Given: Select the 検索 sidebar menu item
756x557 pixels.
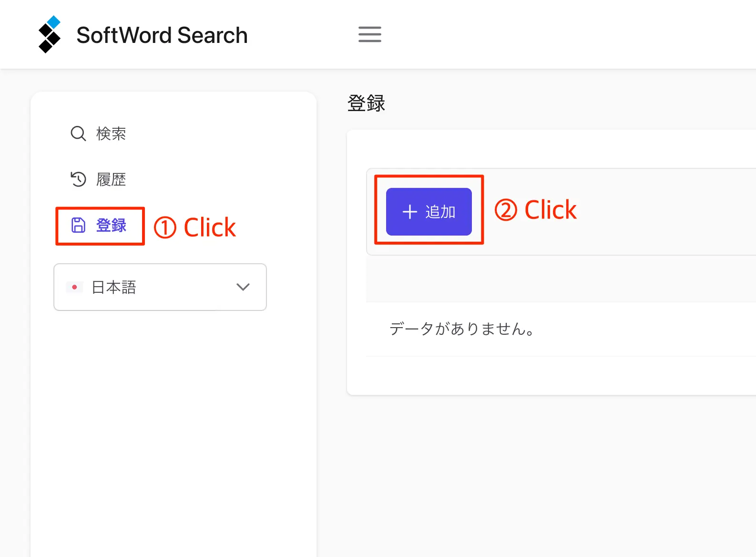Looking at the screenshot, I should pos(111,134).
